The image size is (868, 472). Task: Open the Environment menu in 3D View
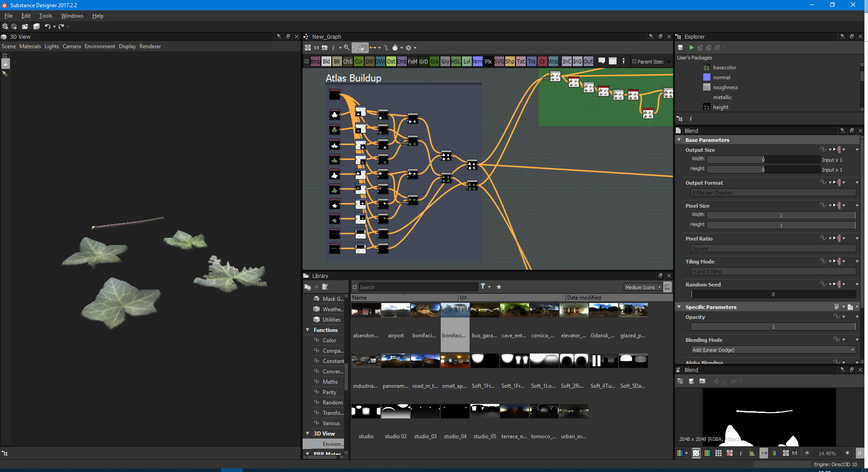[x=99, y=46]
